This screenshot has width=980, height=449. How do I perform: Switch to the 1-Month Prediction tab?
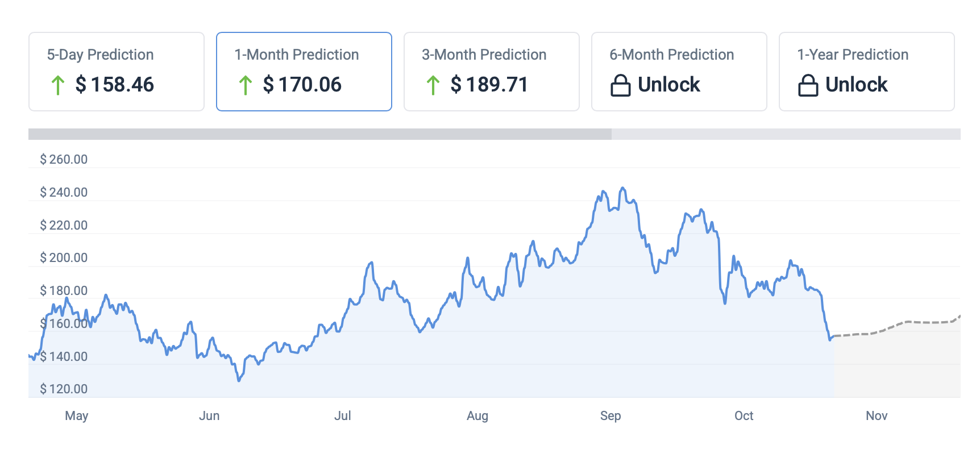click(x=296, y=55)
